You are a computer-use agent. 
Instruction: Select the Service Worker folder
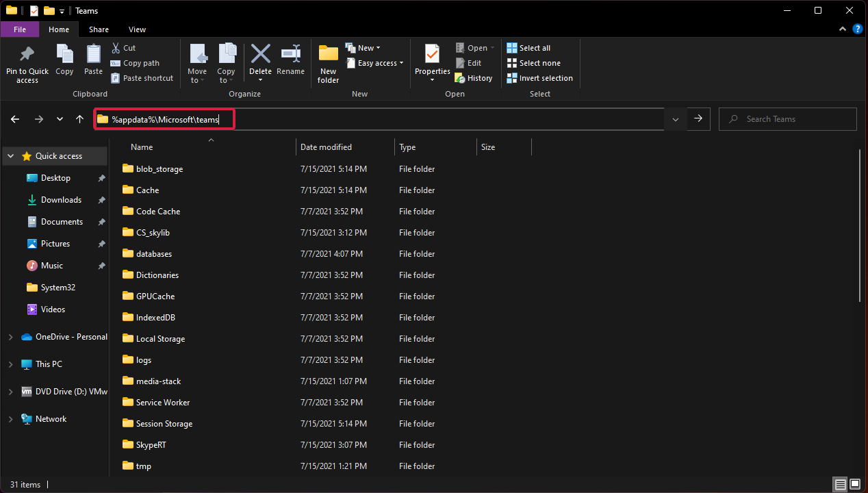click(x=163, y=403)
